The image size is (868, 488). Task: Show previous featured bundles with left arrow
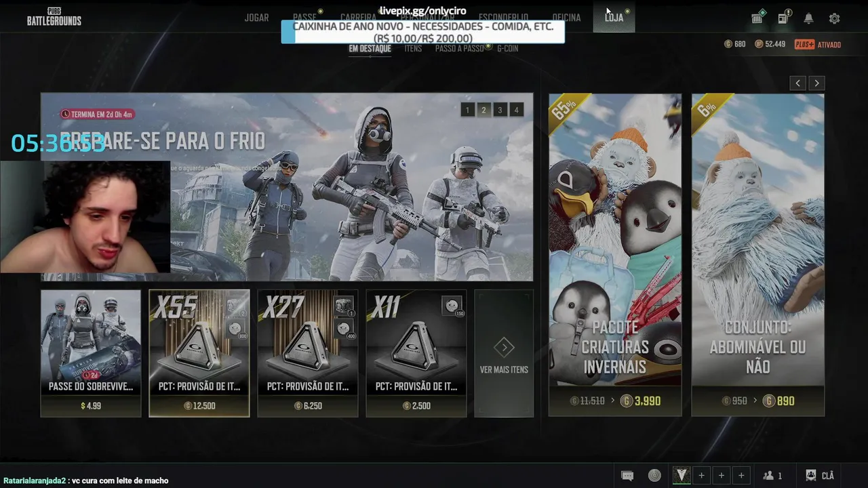pyautogui.click(x=797, y=83)
